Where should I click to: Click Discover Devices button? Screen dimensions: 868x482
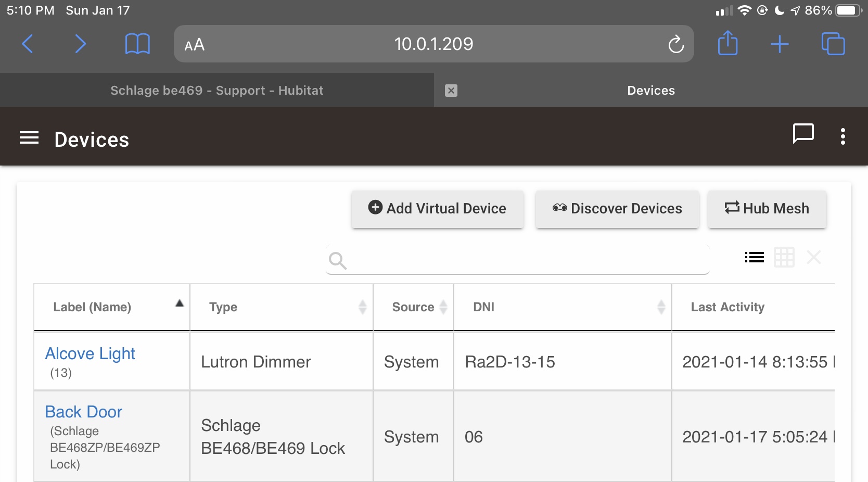[x=617, y=209]
